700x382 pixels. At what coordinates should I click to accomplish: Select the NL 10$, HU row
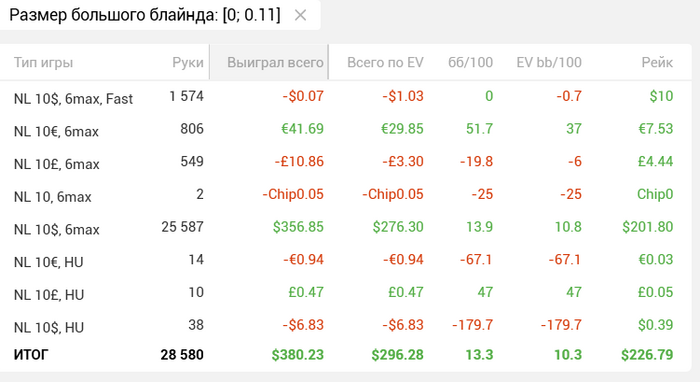(x=346, y=325)
